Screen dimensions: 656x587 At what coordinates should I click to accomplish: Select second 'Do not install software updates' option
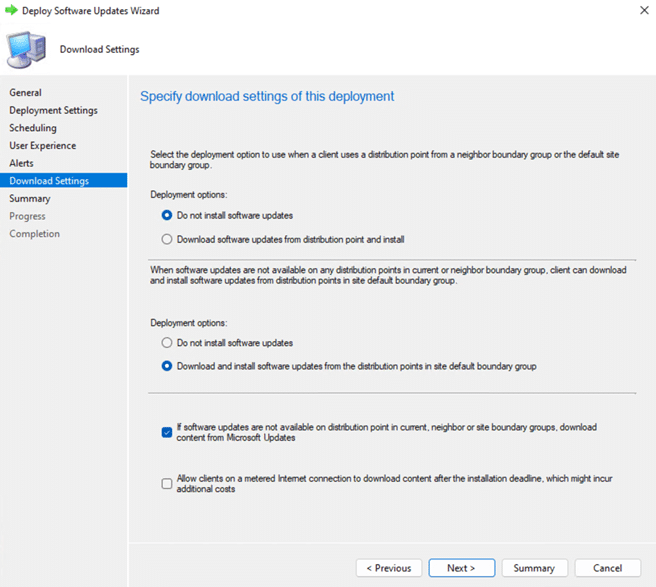tap(167, 343)
